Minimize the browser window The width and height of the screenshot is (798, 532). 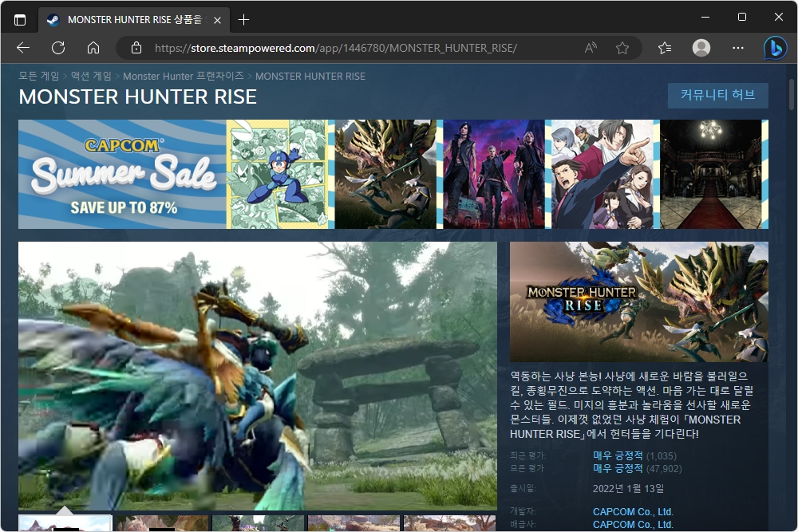coord(705,17)
